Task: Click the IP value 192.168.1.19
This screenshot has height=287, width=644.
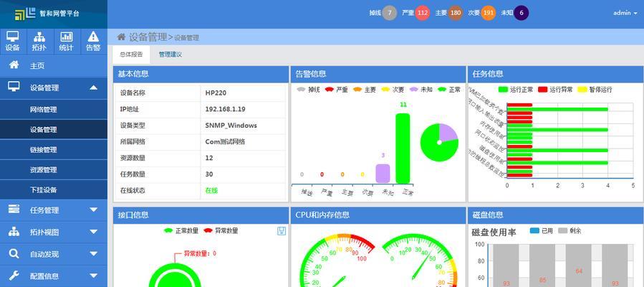Action: pyautogui.click(x=225, y=109)
